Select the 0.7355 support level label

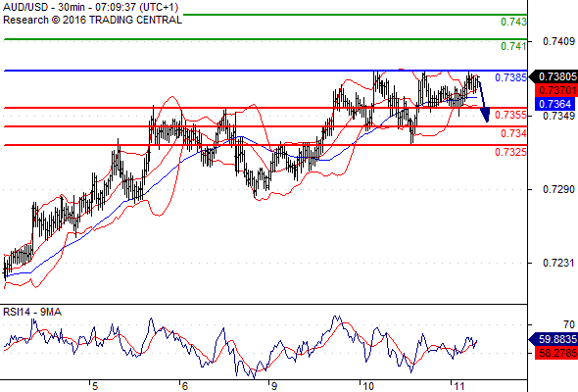[x=510, y=115]
